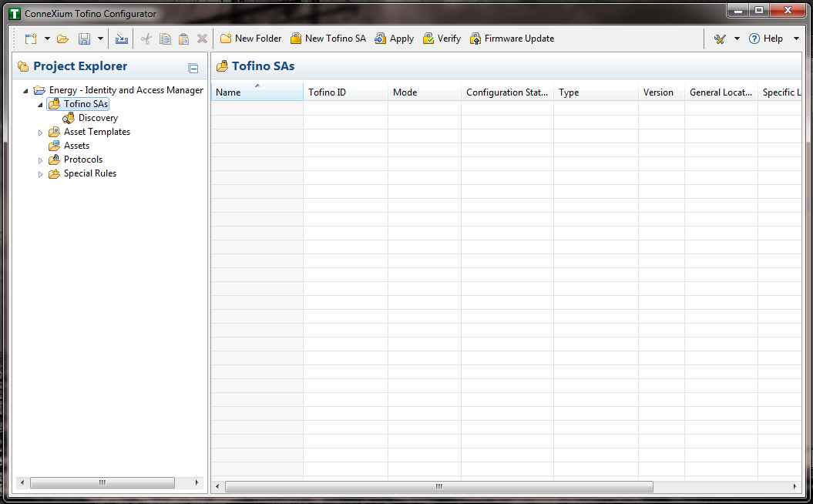Expand the Asset Templates node
Viewport: 813px width, 504px height.
[40, 133]
